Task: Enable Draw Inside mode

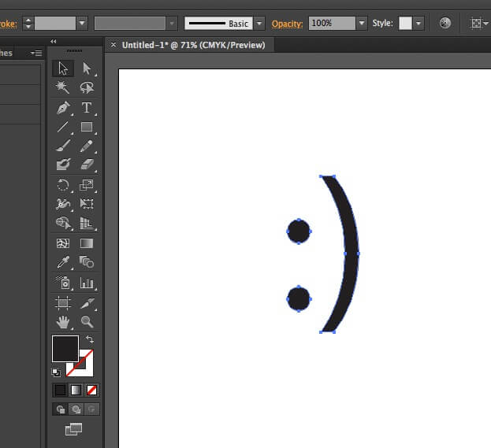Action: (91, 409)
